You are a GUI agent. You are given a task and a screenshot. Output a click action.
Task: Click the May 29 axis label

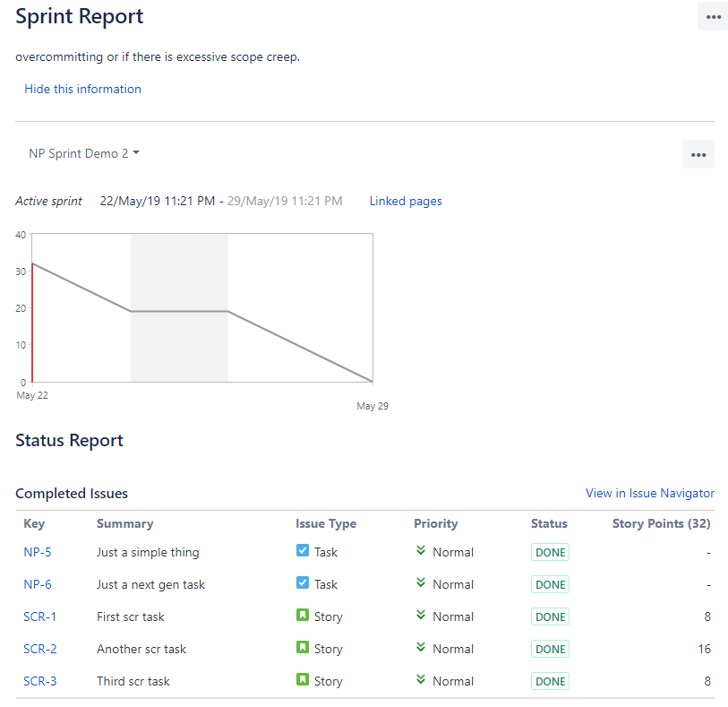tap(373, 406)
